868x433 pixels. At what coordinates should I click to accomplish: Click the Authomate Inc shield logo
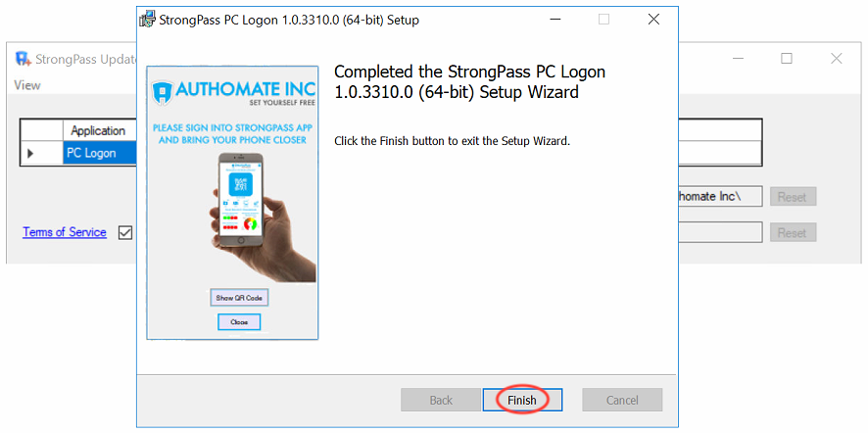(x=163, y=90)
